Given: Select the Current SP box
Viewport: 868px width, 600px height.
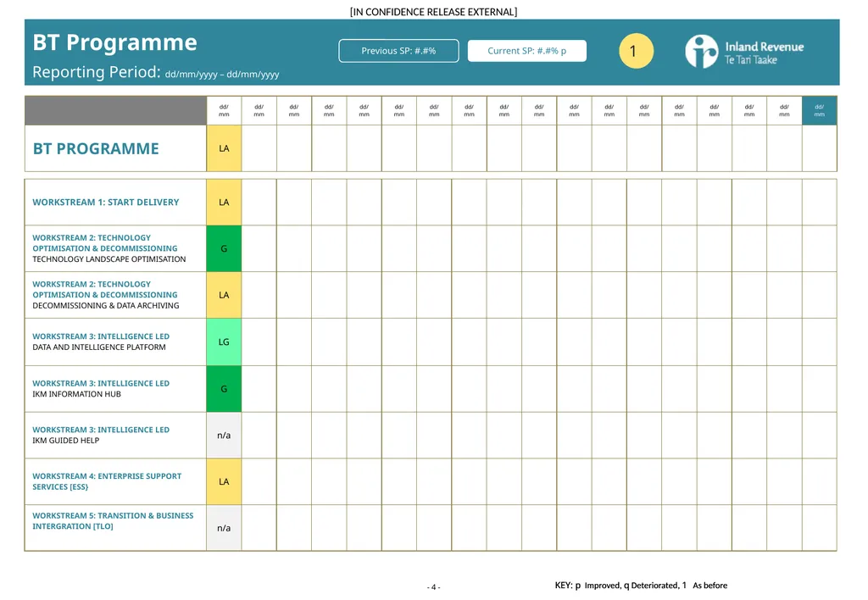Looking at the screenshot, I should pos(527,51).
